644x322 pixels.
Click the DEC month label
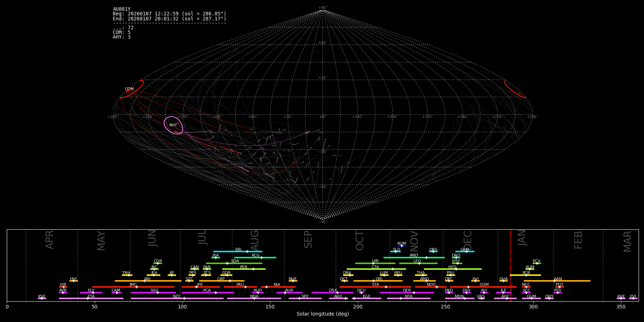[x=468, y=240]
